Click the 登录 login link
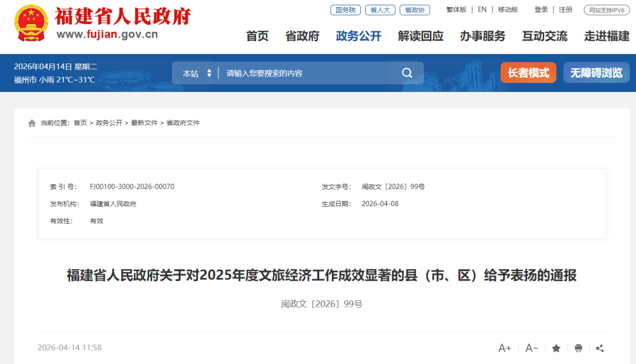This screenshot has height=364, width=636. pyautogui.click(x=541, y=9)
